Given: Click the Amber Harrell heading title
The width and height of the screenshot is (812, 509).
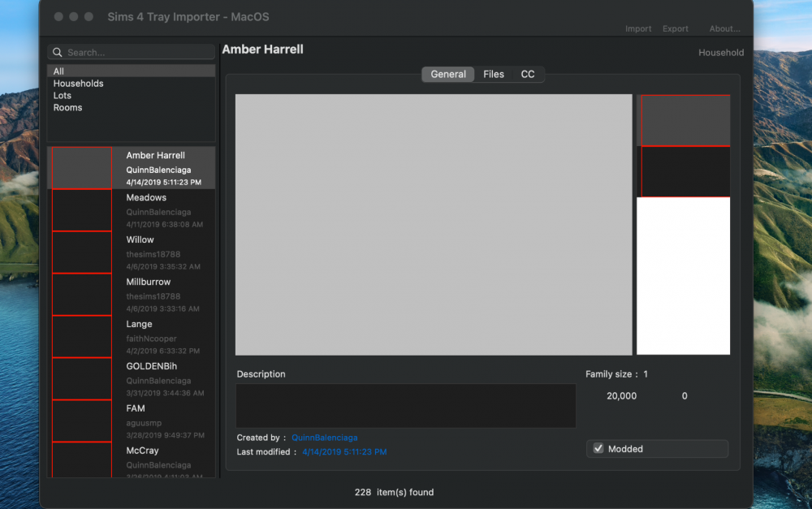Looking at the screenshot, I should coord(262,50).
